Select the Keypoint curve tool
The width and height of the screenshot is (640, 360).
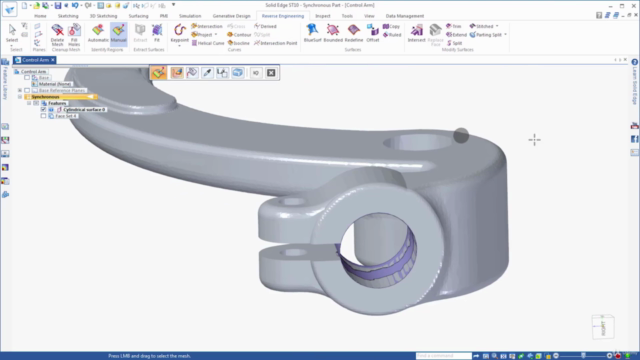click(x=179, y=33)
